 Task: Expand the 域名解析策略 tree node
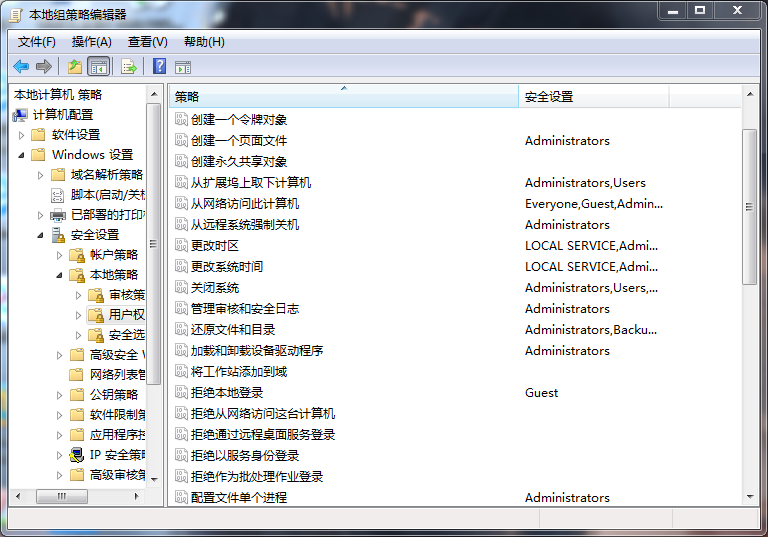click(x=40, y=175)
